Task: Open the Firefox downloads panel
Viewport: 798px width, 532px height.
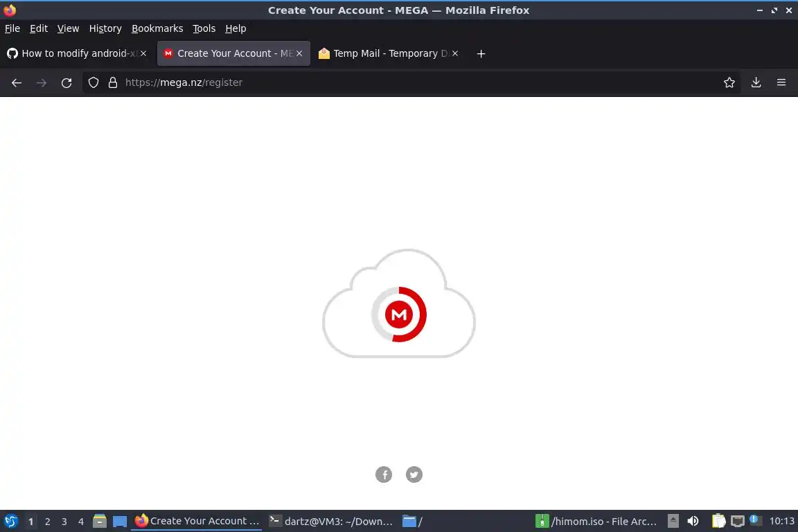Action: [x=756, y=82]
